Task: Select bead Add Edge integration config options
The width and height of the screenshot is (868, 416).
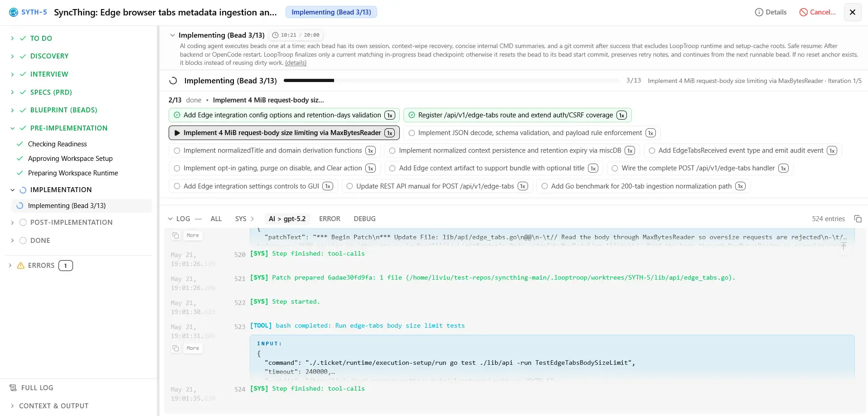Action: click(284, 115)
